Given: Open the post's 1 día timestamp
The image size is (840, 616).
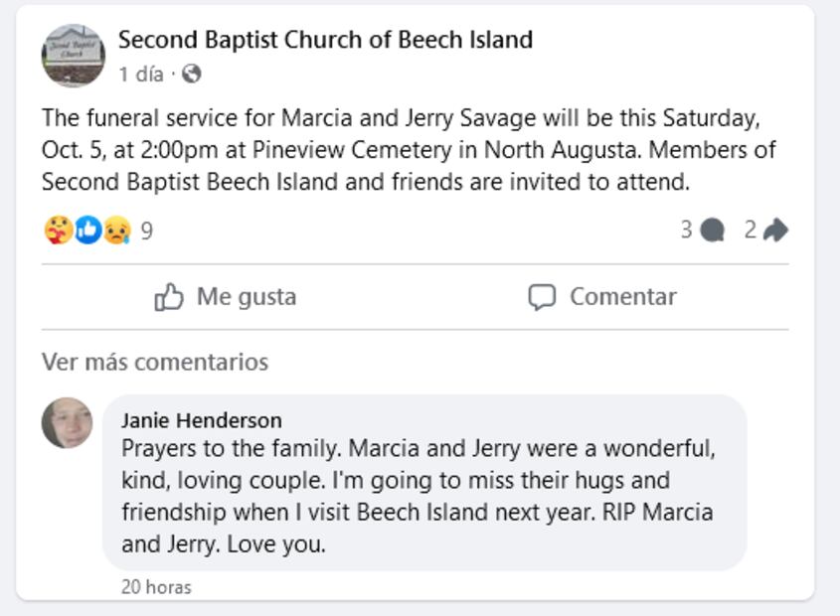Looking at the screenshot, I should point(140,74).
